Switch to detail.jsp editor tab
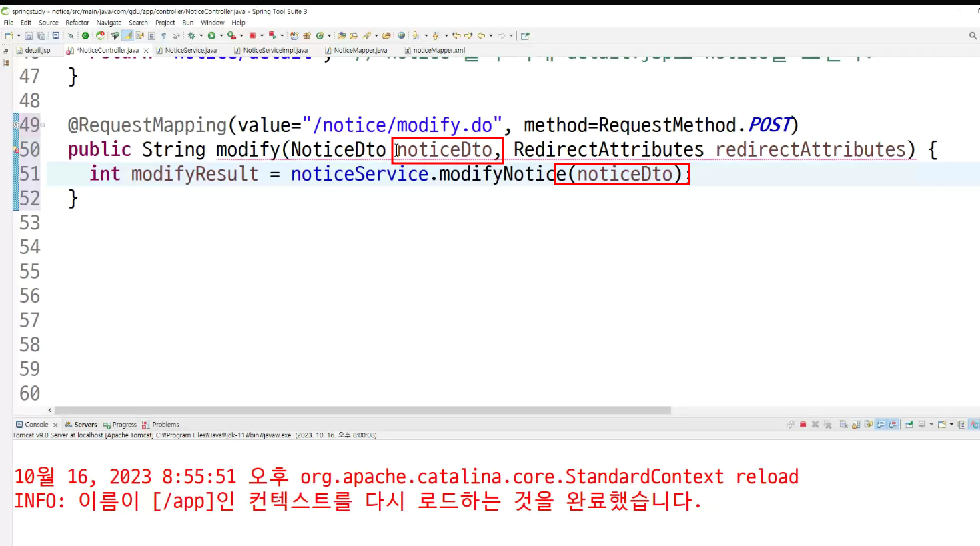 [x=37, y=50]
